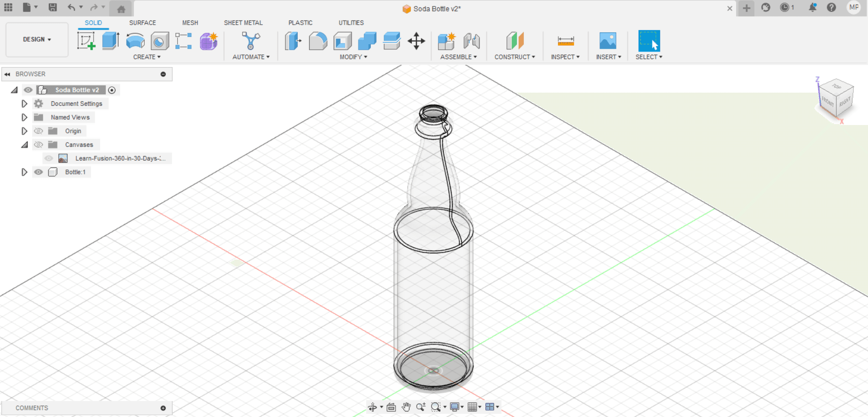The width and height of the screenshot is (868, 417).
Task: Open the job status clock icon
Action: (785, 7)
